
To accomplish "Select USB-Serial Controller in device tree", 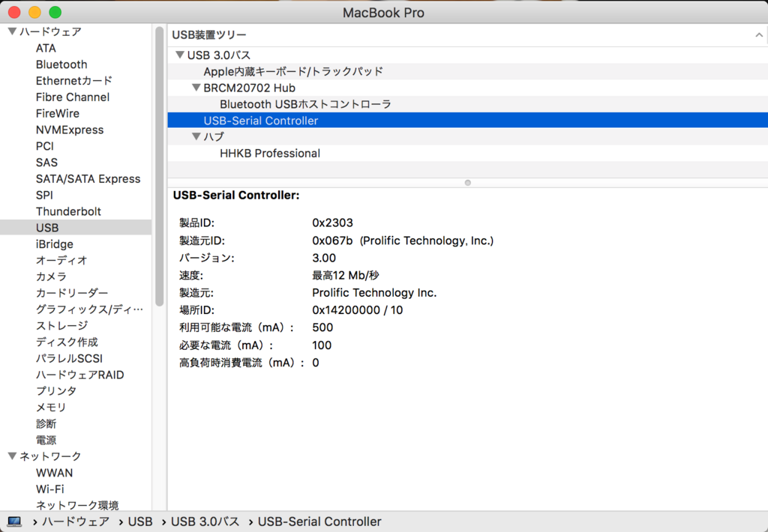I will [467, 121].
